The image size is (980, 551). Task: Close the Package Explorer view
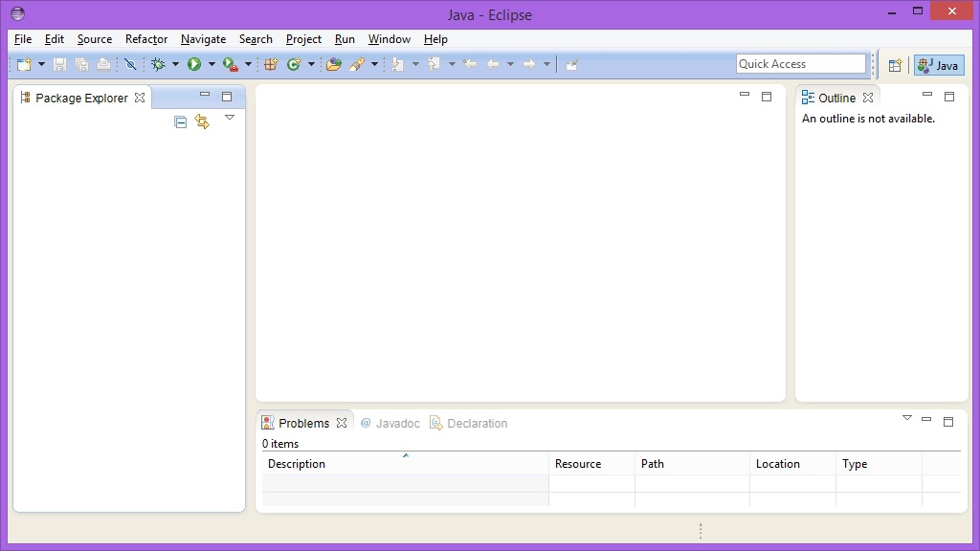(140, 99)
